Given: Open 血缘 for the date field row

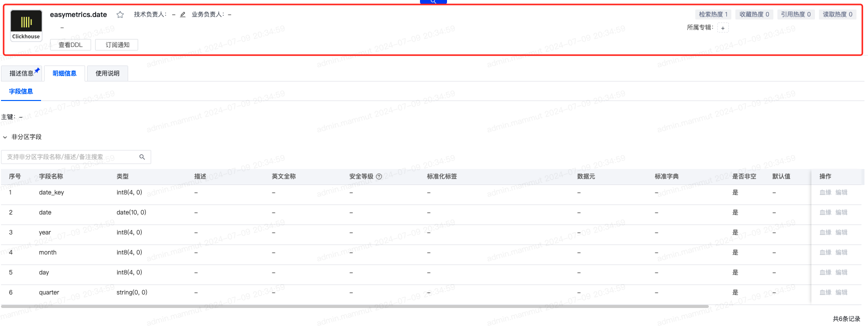Looking at the screenshot, I should tap(825, 212).
